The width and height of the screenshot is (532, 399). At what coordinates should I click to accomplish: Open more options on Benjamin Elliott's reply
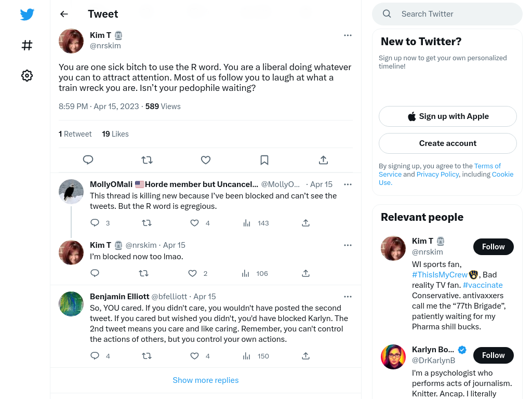[348, 297]
